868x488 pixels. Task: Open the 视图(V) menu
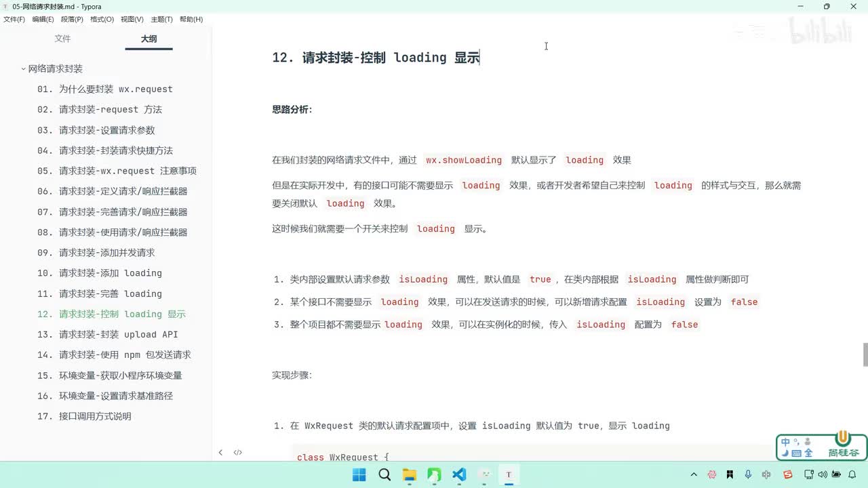click(132, 19)
